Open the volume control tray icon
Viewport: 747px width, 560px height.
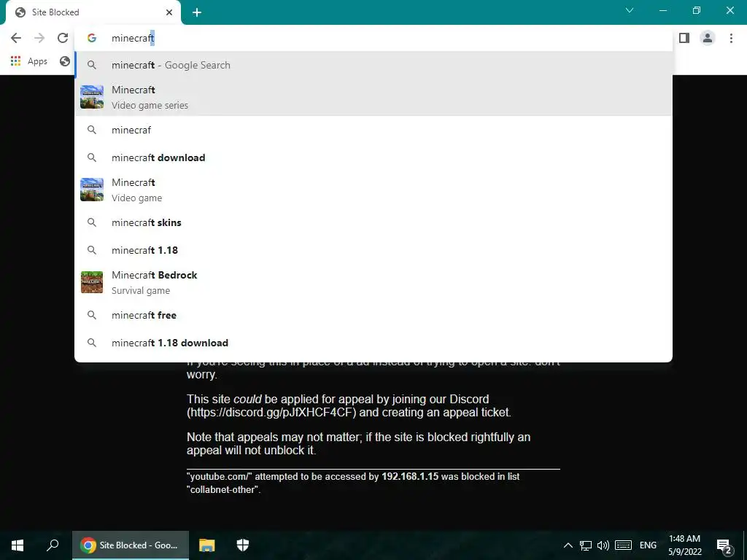pyautogui.click(x=603, y=545)
